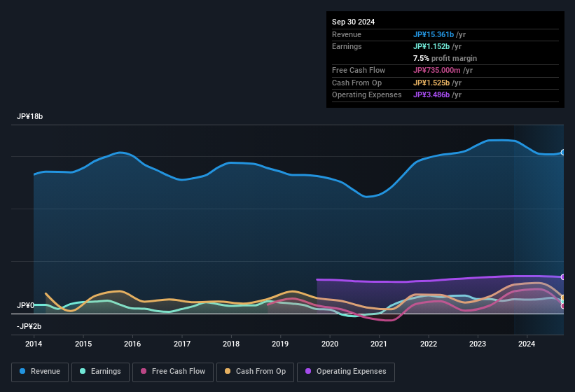Select the 2019 x-axis year marker

(280, 344)
